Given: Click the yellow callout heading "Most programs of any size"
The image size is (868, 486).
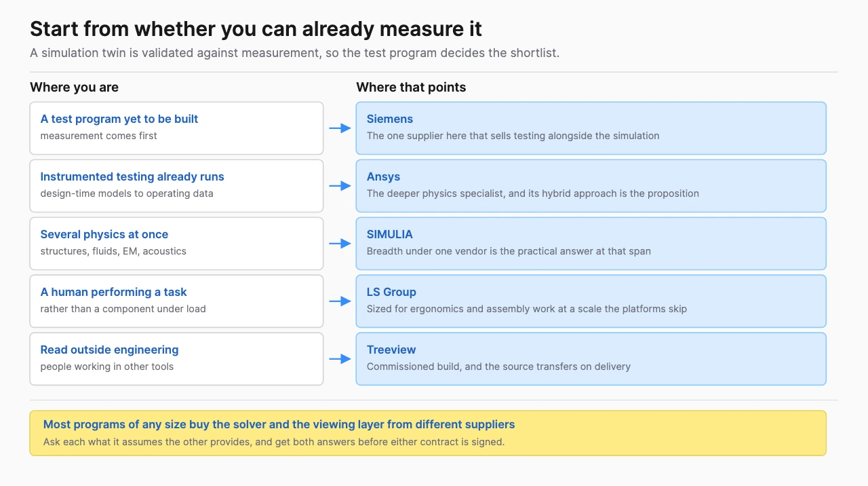Looking at the screenshot, I should (279, 424).
